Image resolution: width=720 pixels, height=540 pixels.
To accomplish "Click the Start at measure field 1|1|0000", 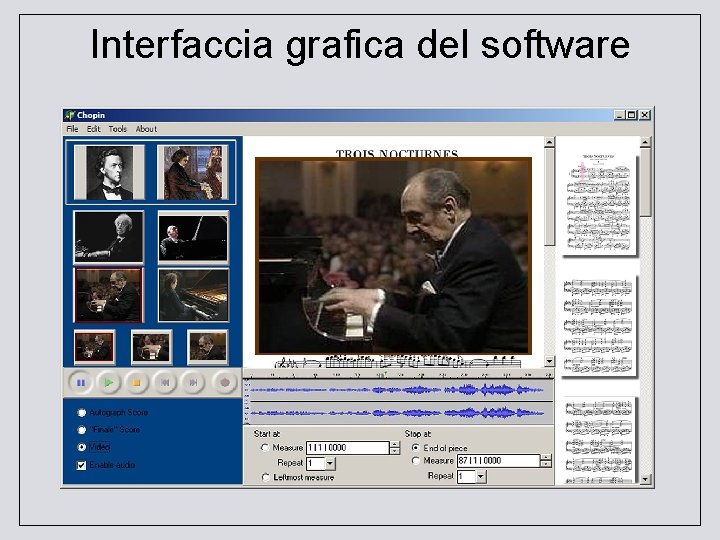I will (x=348, y=448).
